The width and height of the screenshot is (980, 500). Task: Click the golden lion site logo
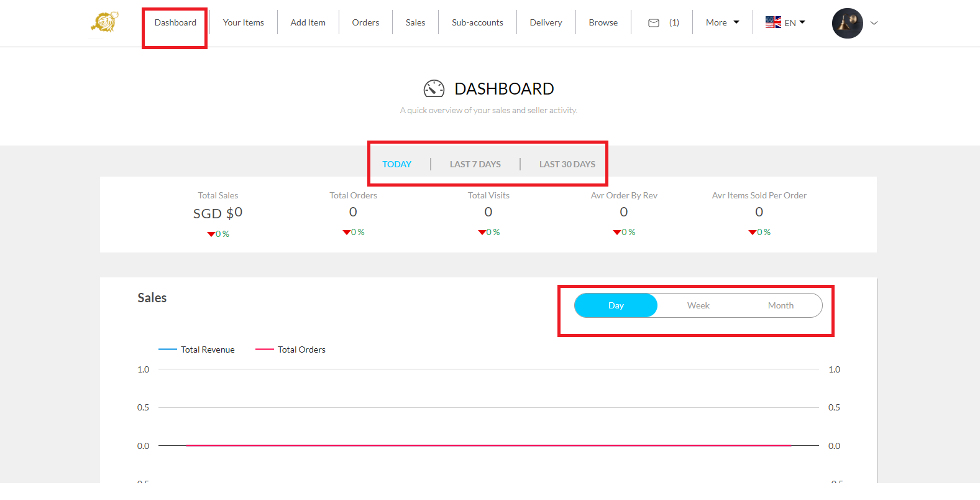pyautogui.click(x=104, y=22)
